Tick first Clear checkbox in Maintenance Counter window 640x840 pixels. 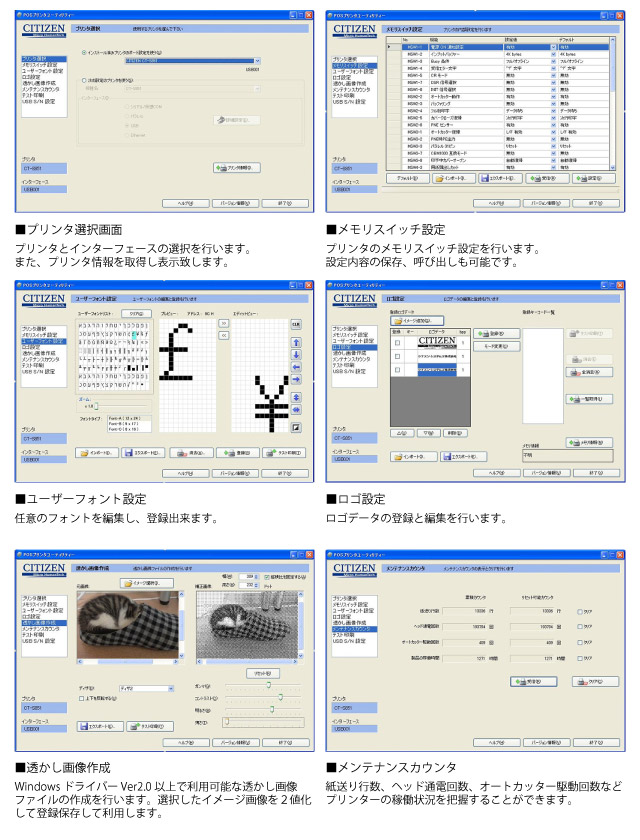(x=579, y=611)
